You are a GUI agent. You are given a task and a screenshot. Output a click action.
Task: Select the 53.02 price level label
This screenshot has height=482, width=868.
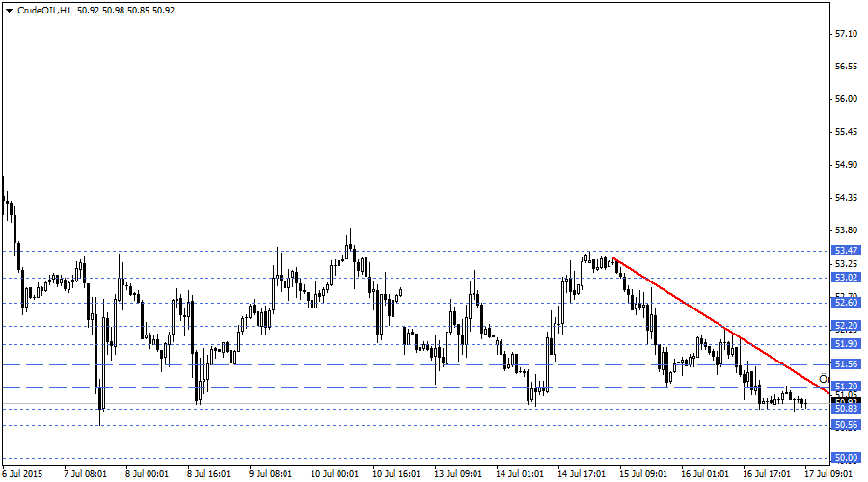(x=845, y=278)
